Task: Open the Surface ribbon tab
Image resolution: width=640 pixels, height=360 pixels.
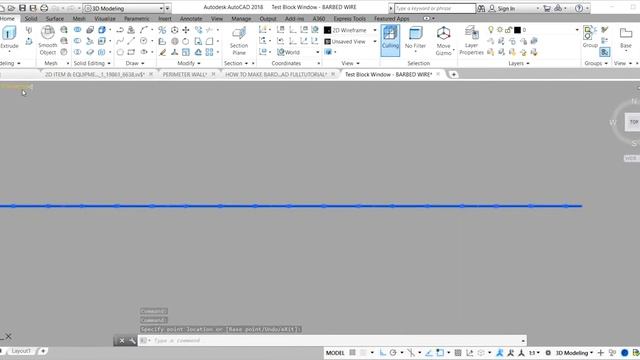Action: pyautogui.click(x=55, y=19)
